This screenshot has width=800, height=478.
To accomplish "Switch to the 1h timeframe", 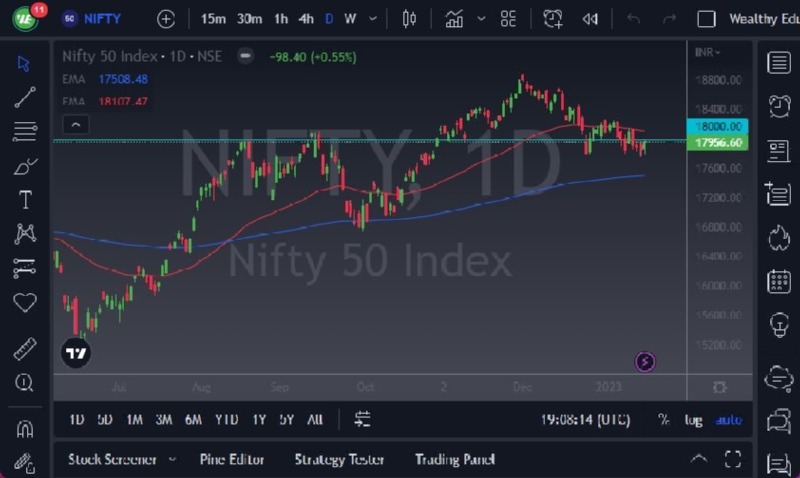I will pos(281,19).
